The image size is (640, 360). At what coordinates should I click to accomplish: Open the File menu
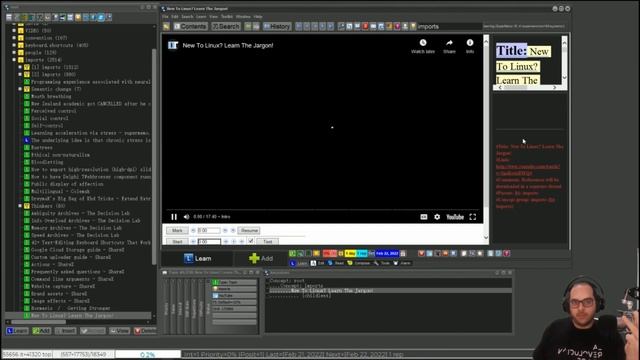pyautogui.click(x=165, y=17)
